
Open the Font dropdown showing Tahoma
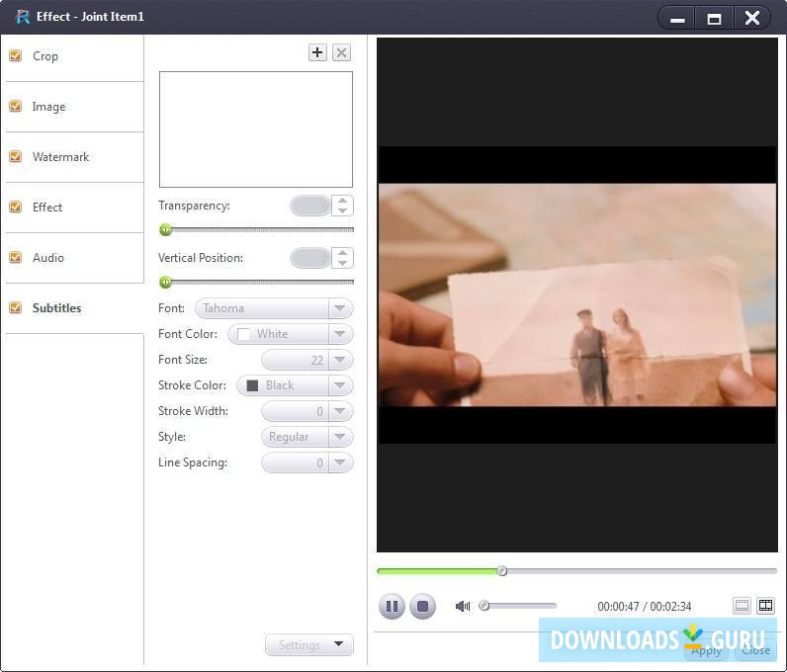(274, 308)
